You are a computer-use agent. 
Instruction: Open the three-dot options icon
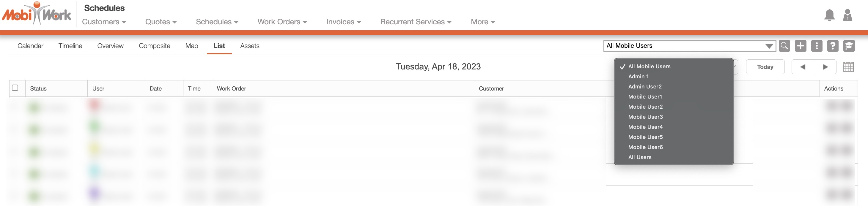point(817,46)
